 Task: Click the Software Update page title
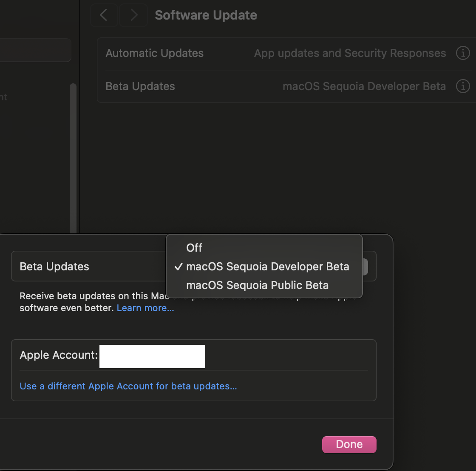206,15
